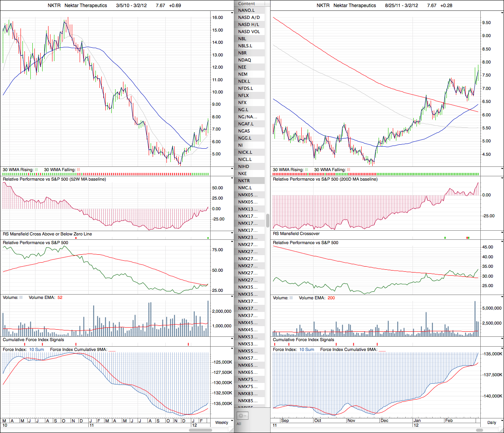The width and height of the screenshot is (504, 433).
Task: Click the All label below the gear button
Action: coord(239,424)
